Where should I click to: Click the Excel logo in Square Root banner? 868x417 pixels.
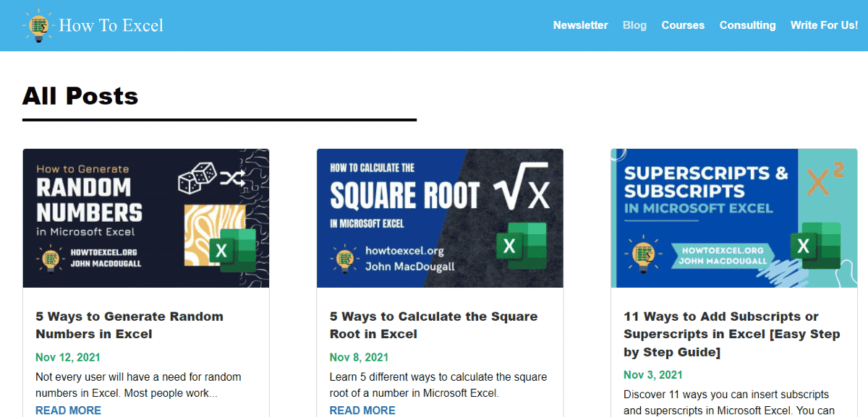522,246
